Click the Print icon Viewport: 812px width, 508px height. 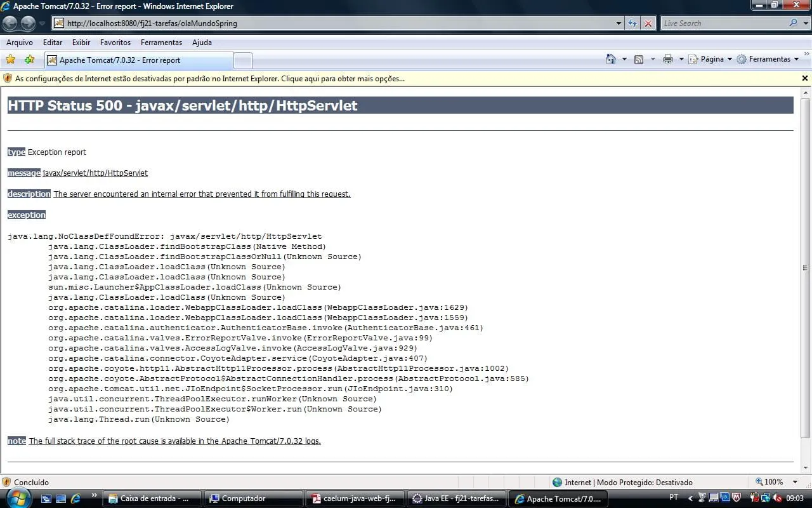(668, 59)
